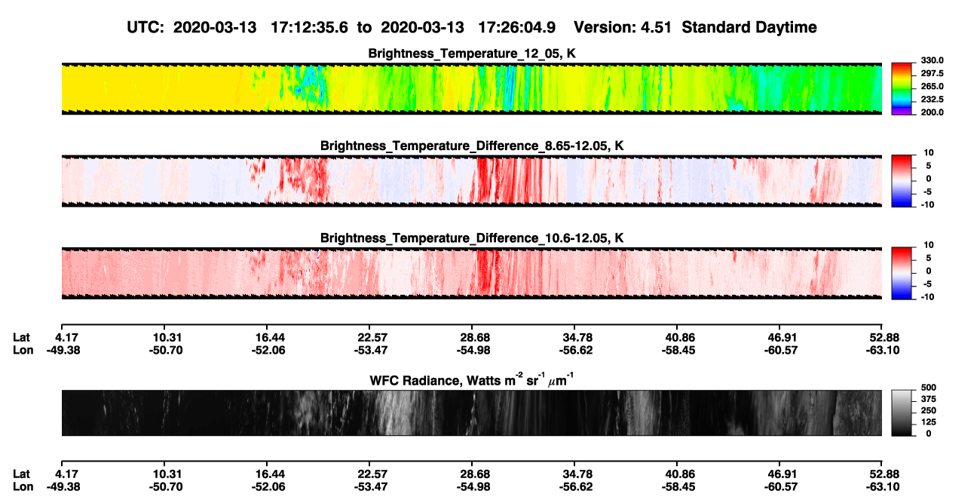The image size is (980, 503).
Task: Click the "UTC:" label in the header
Action: [144, 27]
